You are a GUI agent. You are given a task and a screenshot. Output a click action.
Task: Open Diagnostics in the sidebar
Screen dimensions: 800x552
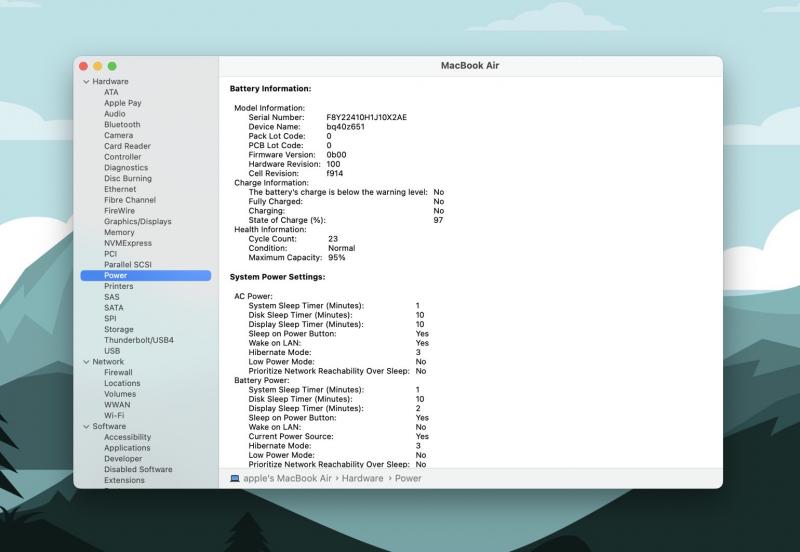126,167
